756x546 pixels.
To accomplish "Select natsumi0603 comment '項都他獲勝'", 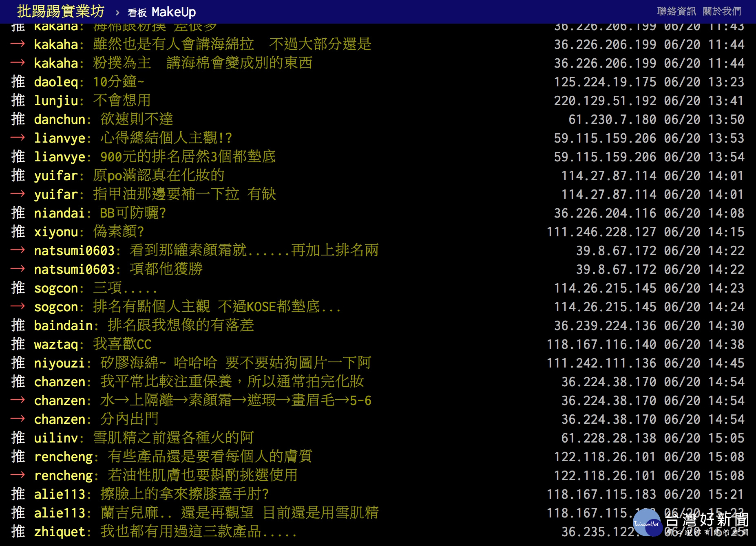I will click(x=166, y=269).
